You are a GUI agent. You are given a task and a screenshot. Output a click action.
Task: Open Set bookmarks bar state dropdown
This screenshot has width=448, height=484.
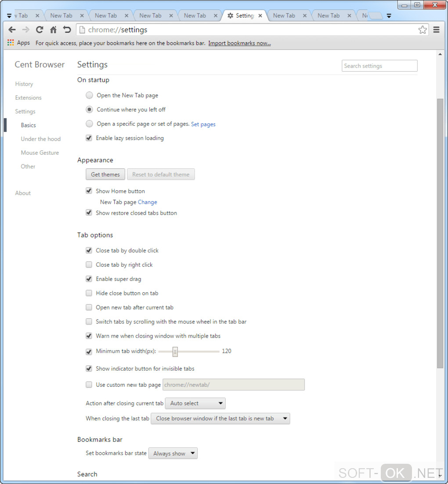tap(173, 453)
